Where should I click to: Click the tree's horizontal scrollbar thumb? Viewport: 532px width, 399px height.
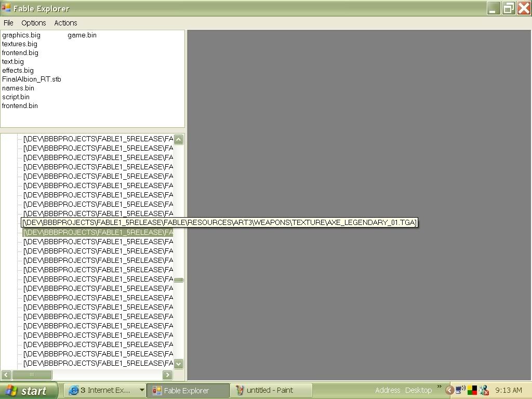point(32,375)
